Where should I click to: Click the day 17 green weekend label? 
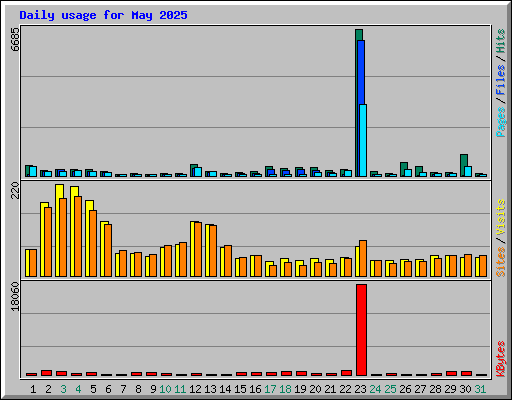click(x=270, y=389)
